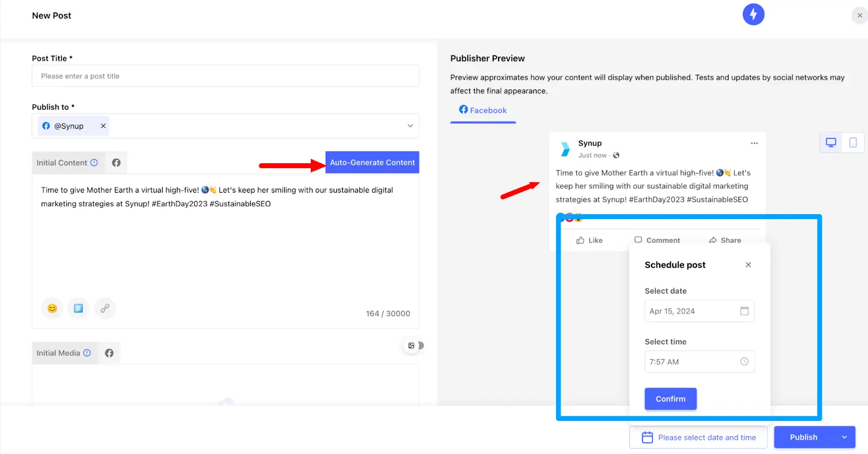
Task: Select the Initial Content tab
Action: tap(67, 163)
